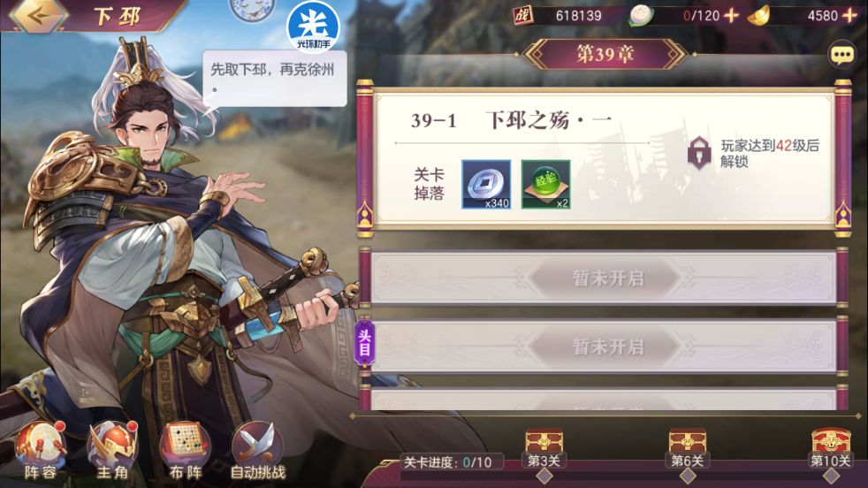Go back with the golden arrow button
The height and width of the screenshot is (488, 868).
pyautogui.click(x=39, y=16)
